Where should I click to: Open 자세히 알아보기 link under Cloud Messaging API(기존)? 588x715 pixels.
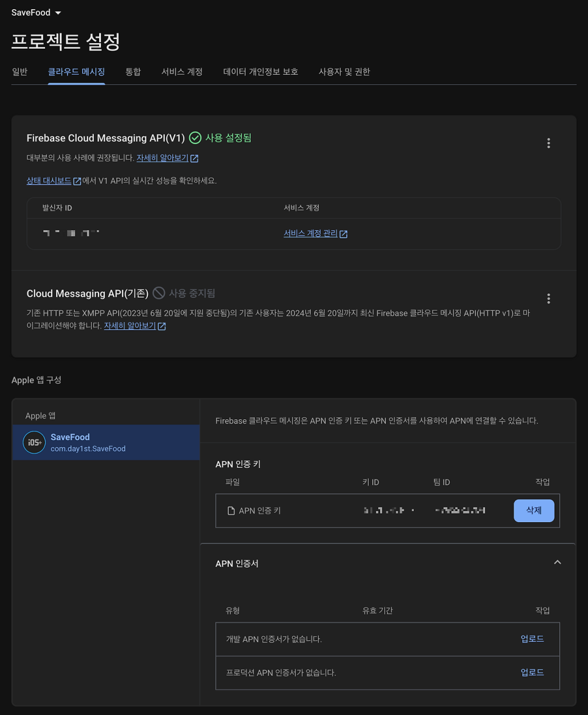tap(130, 326)
